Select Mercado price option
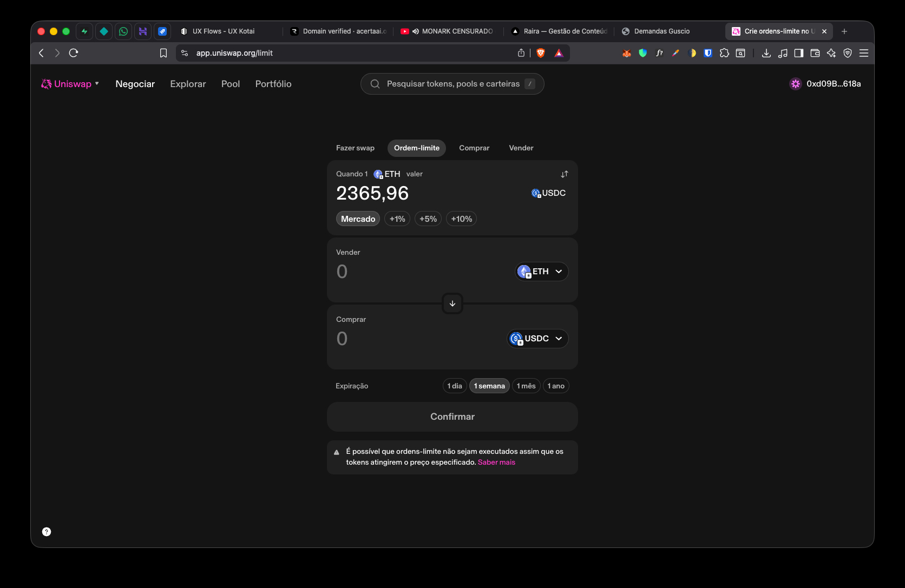Viewport: 905px width, 588px height. [358, 219]
